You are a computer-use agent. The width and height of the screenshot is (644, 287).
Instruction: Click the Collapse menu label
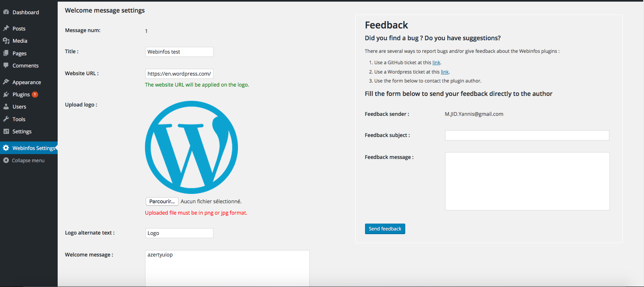pos(28,161)
